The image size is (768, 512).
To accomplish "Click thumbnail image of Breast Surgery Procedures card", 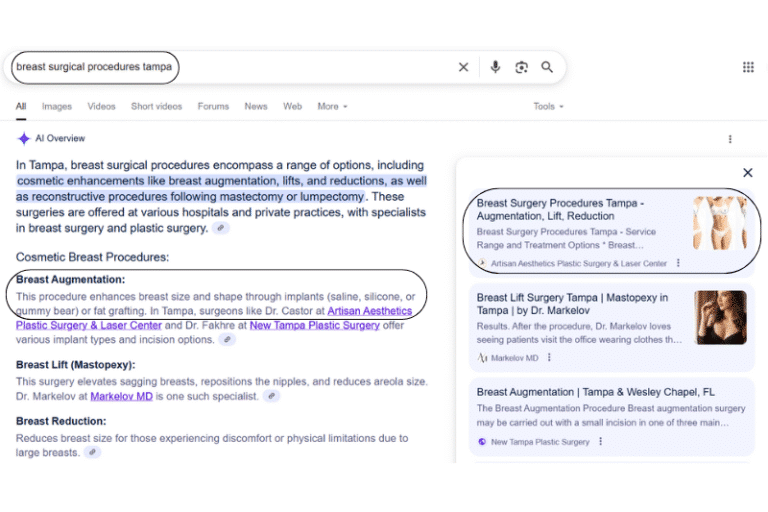I will [x=720, y=223].
